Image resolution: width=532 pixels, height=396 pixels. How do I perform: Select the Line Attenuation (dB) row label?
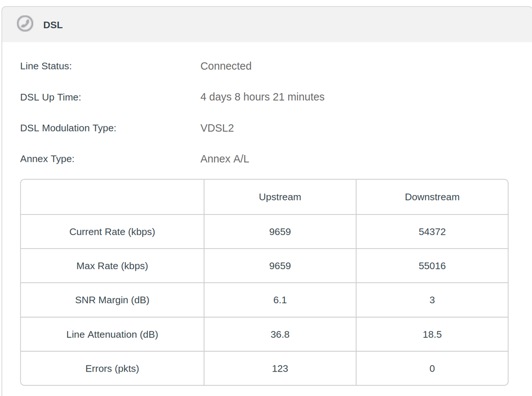point(112,335)
